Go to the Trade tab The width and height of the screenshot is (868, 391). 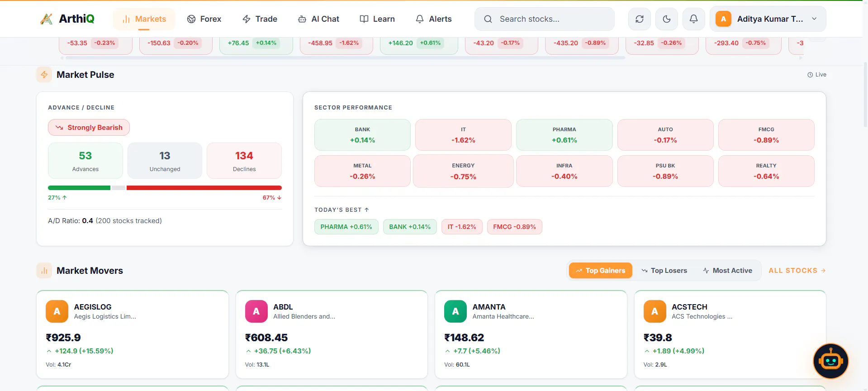(260, 19)
